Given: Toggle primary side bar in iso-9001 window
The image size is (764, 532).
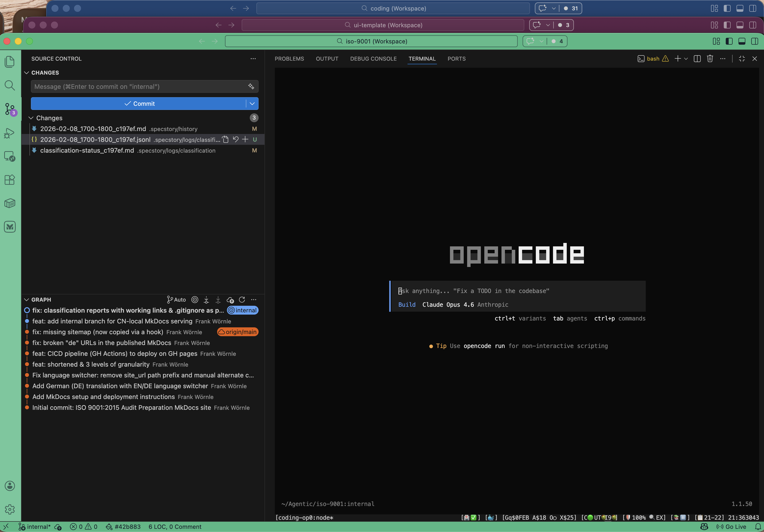Looking at the screenshot, I should (729, 41).
